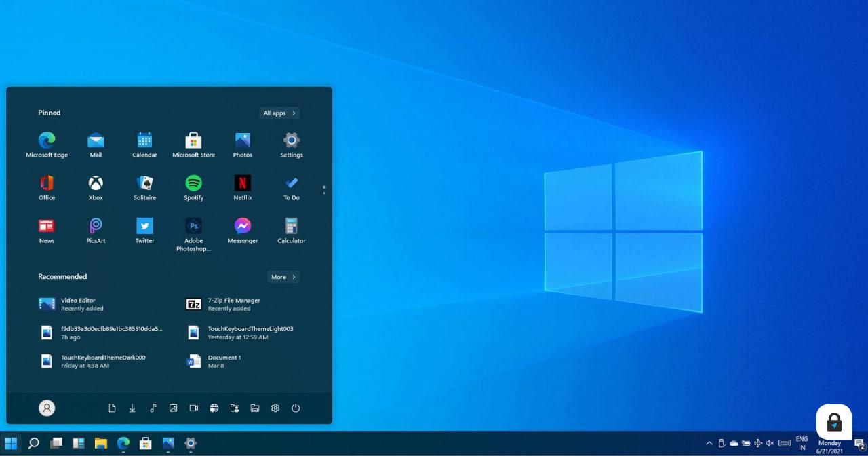The height and width of the screenshot is (456, 868).
Task: Click the OneDrive cloud tray icon
Action: [x=734, y=443]
